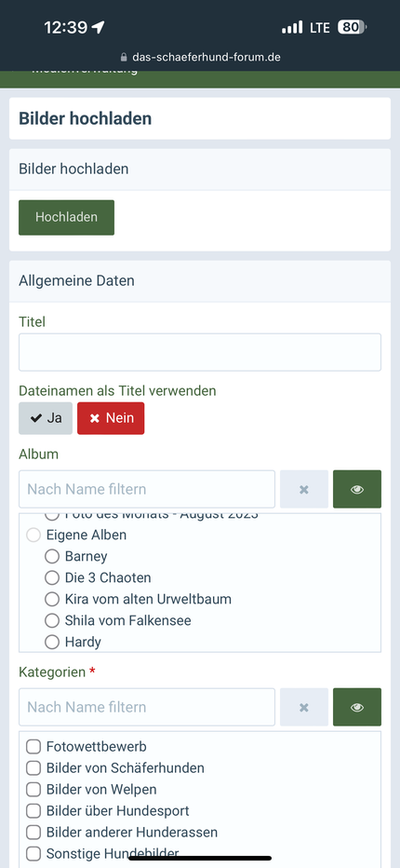
Task: Choose the Kira vom alten Urweltbaum album
Action: tap(52, 599)
